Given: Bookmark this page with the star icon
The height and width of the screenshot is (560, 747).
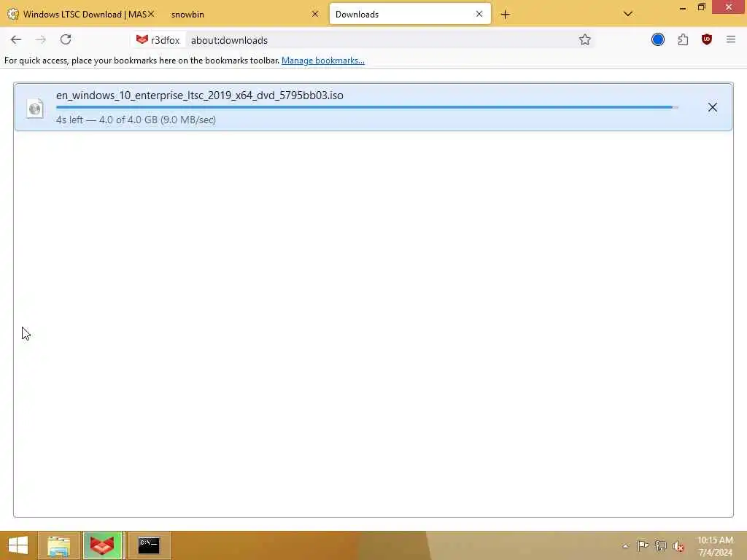Looking at the screenshot, I should point(585,40).
